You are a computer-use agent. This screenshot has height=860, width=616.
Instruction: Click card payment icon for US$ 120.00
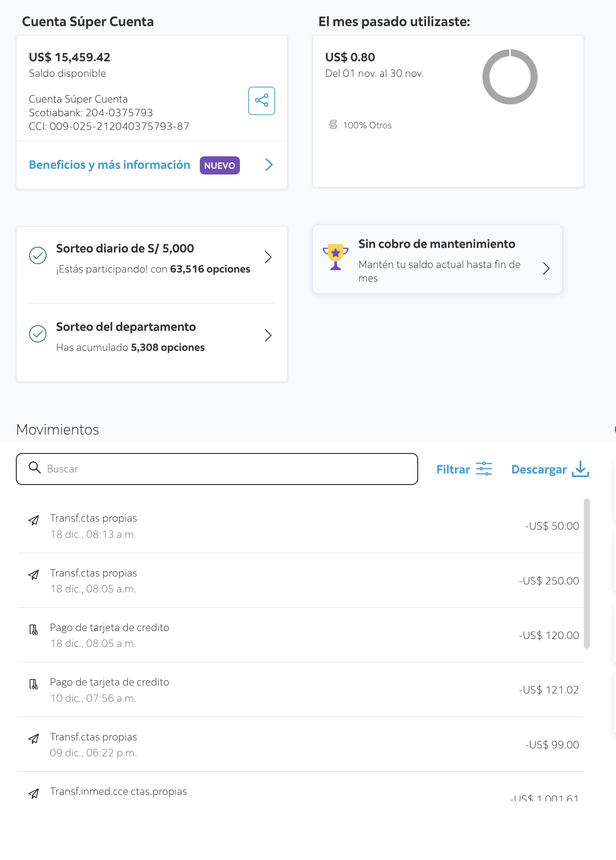pos(34,630)
